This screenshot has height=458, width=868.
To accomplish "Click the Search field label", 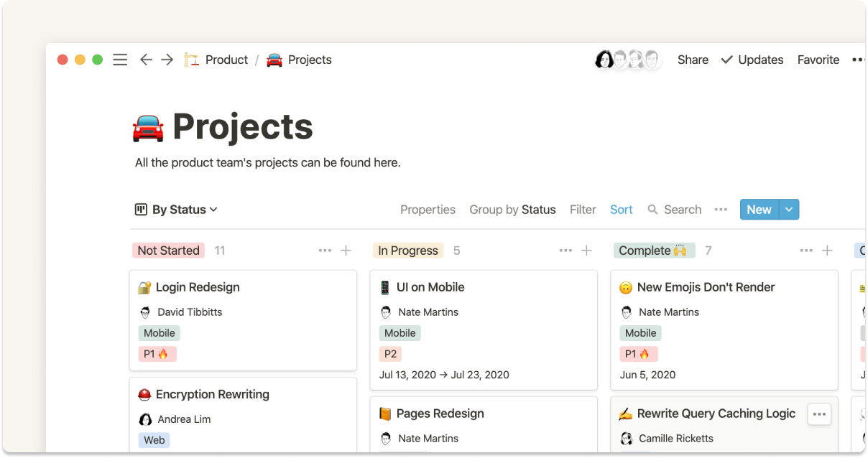I will pyautogui.click(x=683, y=210).
